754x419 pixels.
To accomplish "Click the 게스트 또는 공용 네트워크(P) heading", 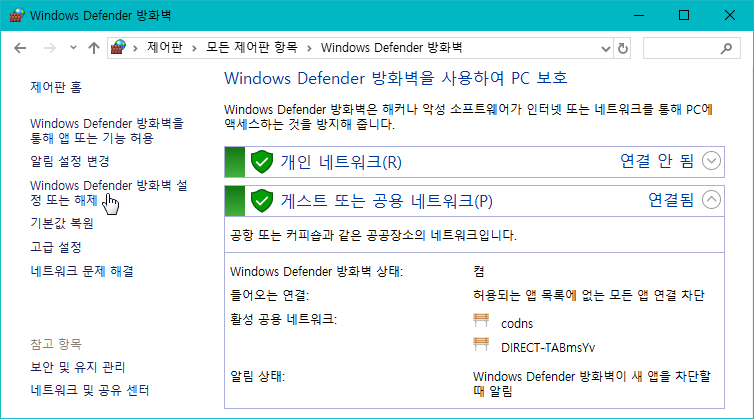I will click(x=387, y=201).
